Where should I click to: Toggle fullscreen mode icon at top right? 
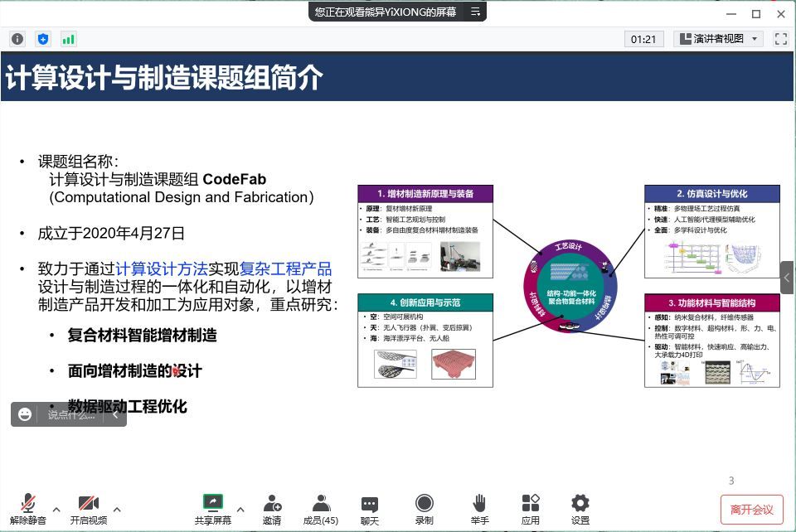(x=780, y=39)
